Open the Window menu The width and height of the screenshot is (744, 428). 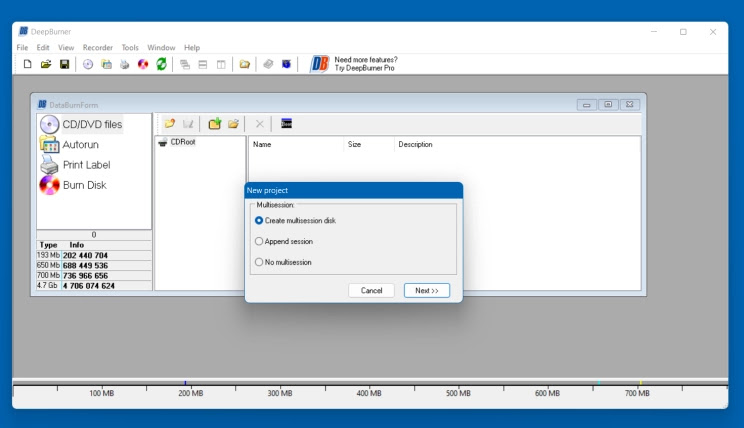coord(161,47)
